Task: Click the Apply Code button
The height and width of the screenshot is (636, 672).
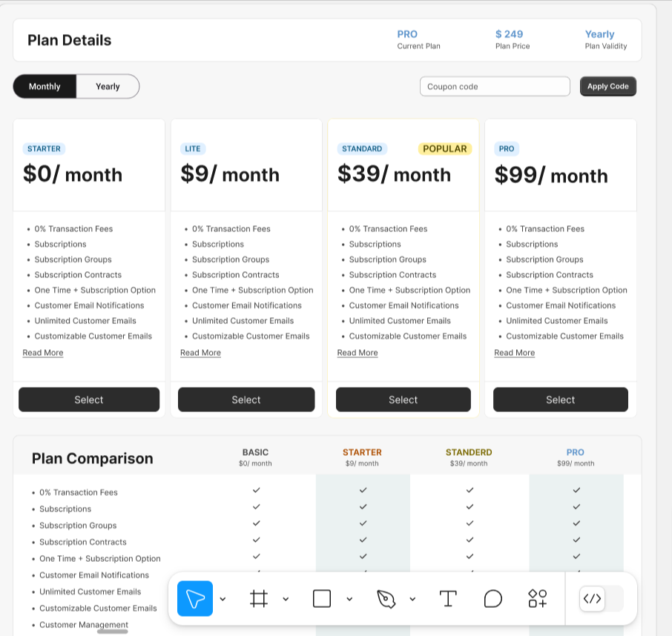Action: point(607,87)
